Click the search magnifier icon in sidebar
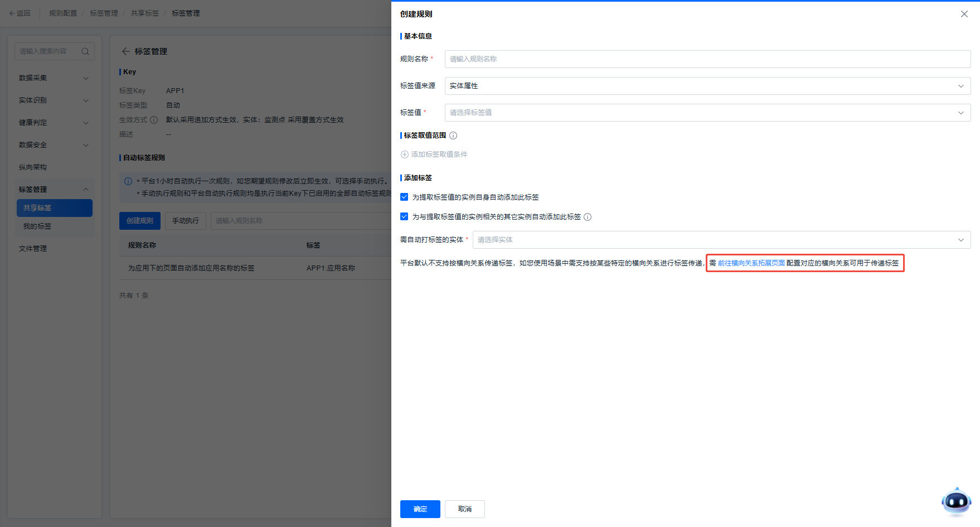The height and width of the screenshot is (527, 980). tap(85, 51)
